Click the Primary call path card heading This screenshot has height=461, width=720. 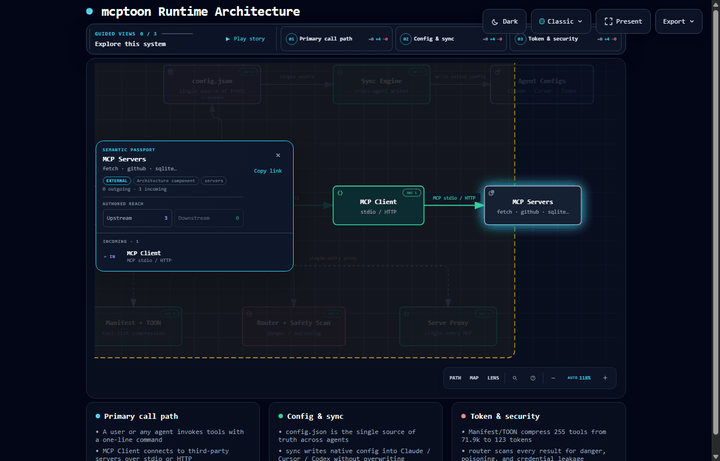pos(141,416)
